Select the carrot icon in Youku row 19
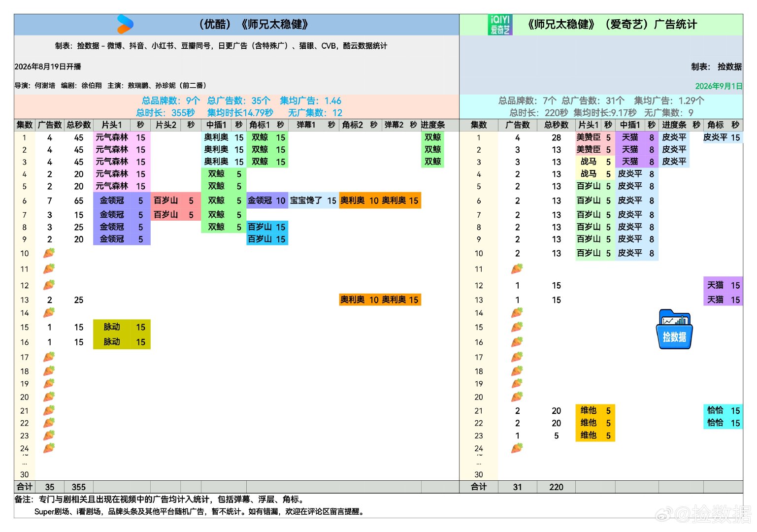The image size is (757, 532). click(49, 384)
